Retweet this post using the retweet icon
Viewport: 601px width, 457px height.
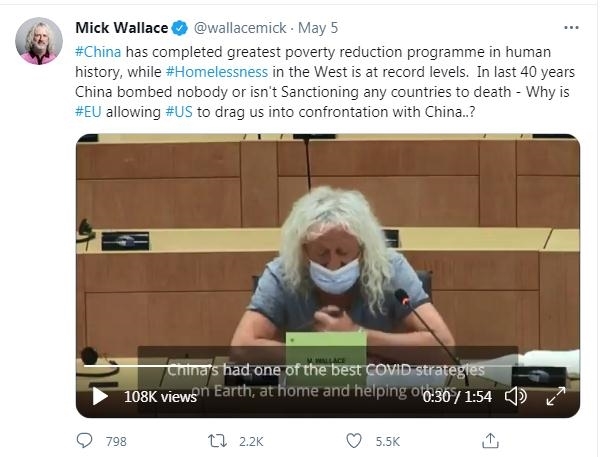pos(217,441)
